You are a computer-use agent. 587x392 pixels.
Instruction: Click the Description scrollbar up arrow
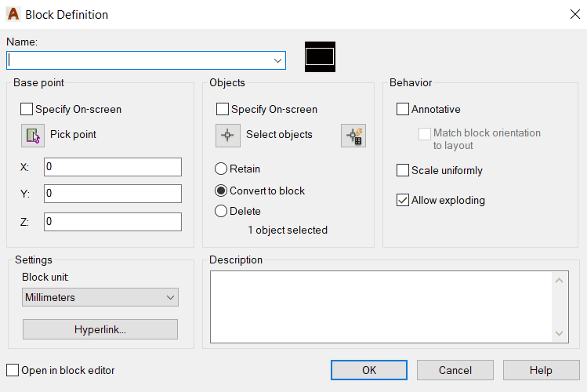(x=560, y=281)
